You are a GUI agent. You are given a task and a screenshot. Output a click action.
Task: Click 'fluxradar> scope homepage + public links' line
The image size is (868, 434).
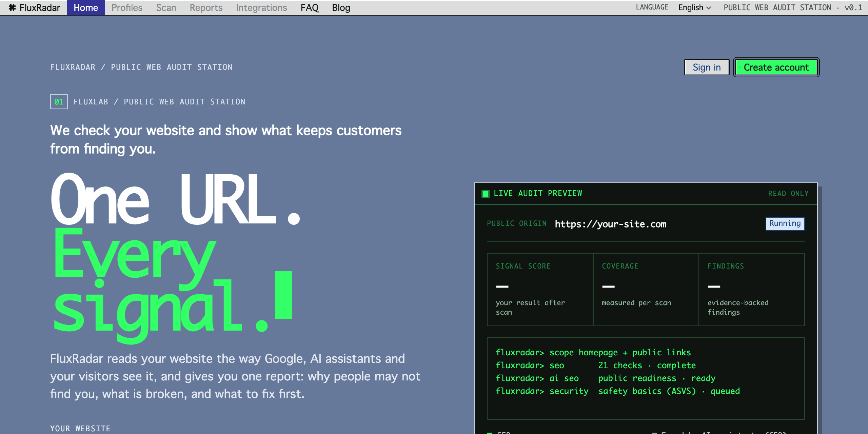(x=593, y=353)
